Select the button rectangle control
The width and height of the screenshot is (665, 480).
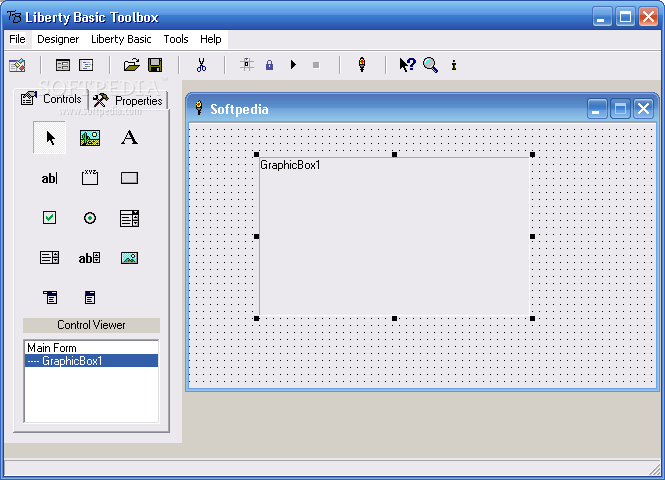(129, 178)
